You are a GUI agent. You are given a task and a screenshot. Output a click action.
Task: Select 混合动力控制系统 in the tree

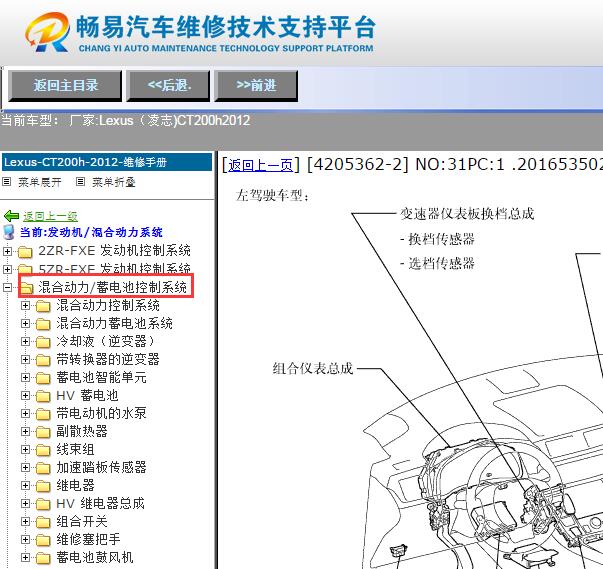108,305
